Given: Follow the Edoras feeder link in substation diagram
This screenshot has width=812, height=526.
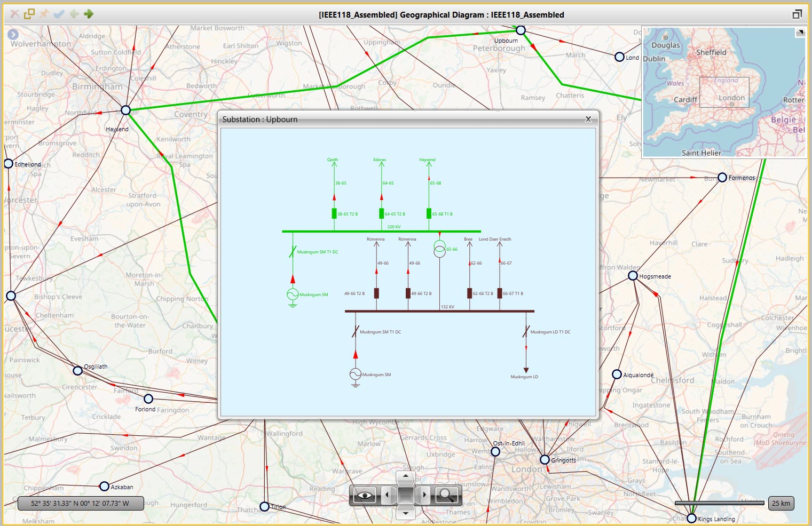Looking at the screenshot, I should click(x=380, y=160).
